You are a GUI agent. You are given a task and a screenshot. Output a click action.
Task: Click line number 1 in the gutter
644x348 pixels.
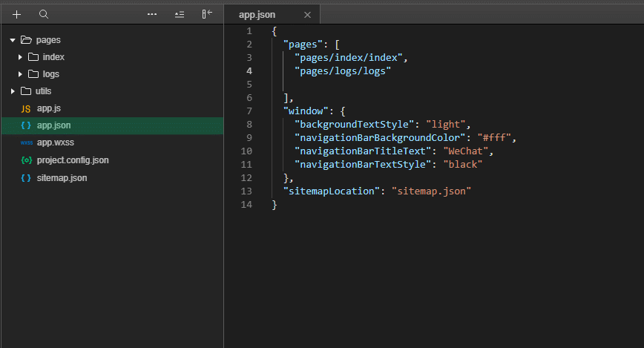tap(249, 31)
